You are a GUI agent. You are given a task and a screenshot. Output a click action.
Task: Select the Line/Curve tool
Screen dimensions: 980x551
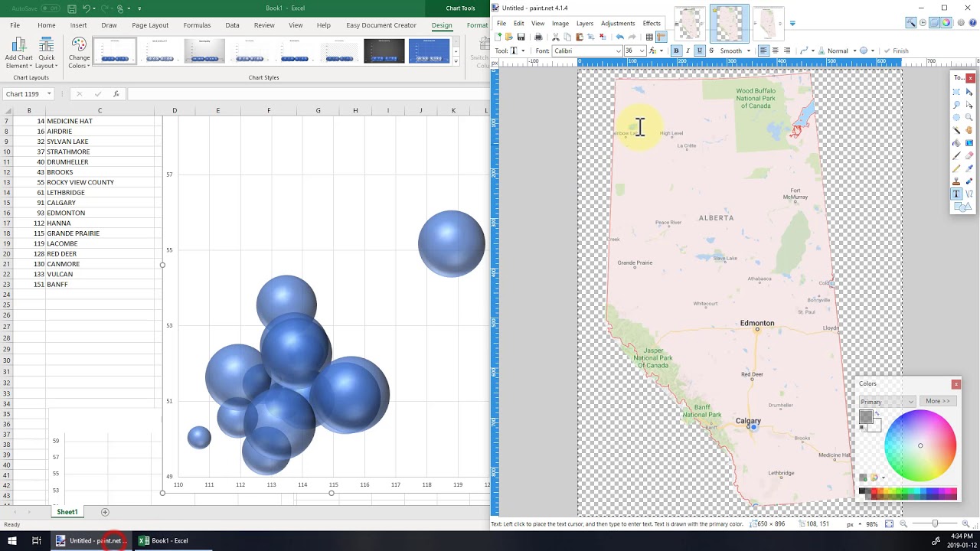coord(969,194)
